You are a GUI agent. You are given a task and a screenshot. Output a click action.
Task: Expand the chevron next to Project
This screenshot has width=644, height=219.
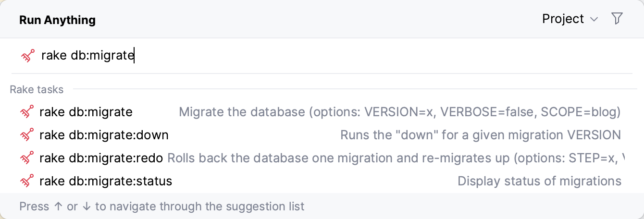tap(594, 19)
